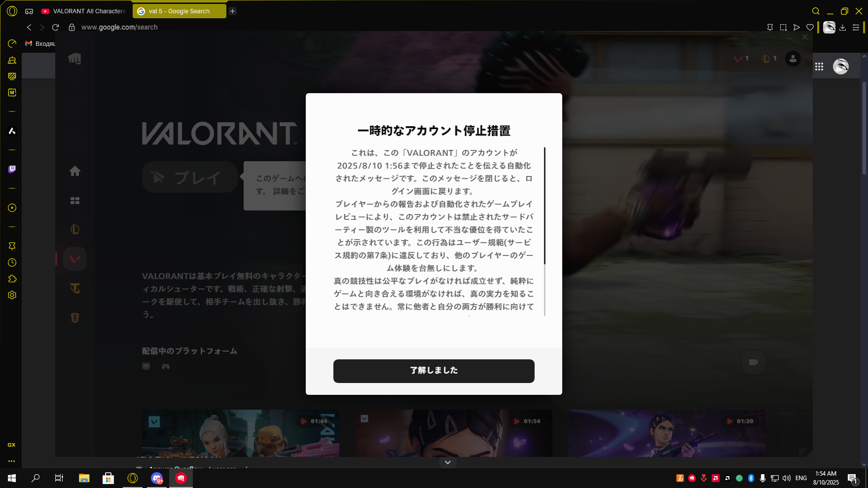868x488 pixels.
Task: Select VALORANT in the Riot Client sidebar
Action: (x=75, y=258)
